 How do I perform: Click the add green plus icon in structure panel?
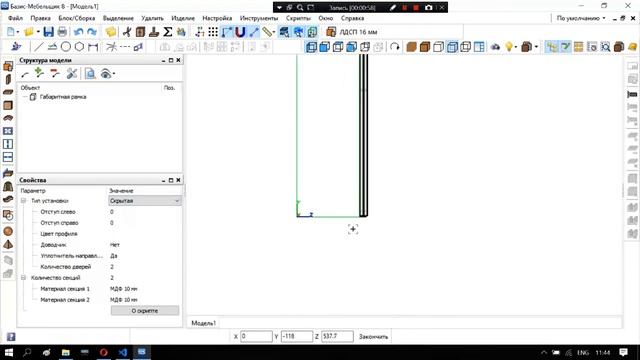click(x=39, y=73)
